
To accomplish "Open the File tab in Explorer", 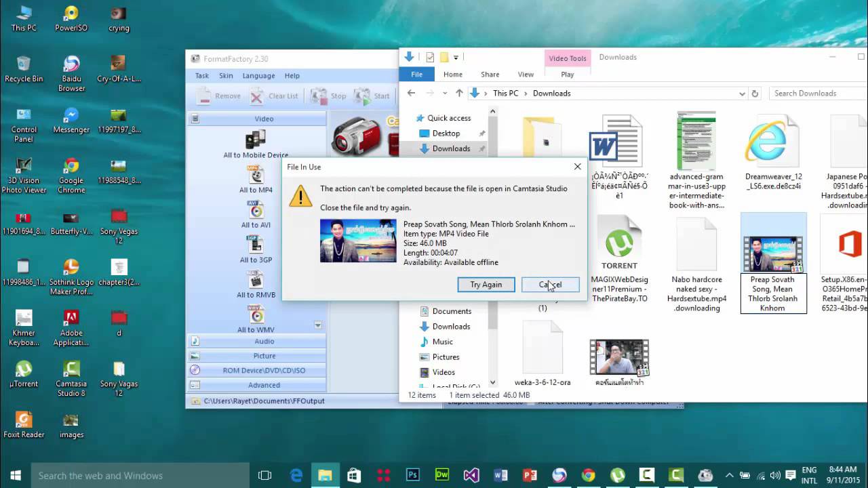I will tap(416, 75).
